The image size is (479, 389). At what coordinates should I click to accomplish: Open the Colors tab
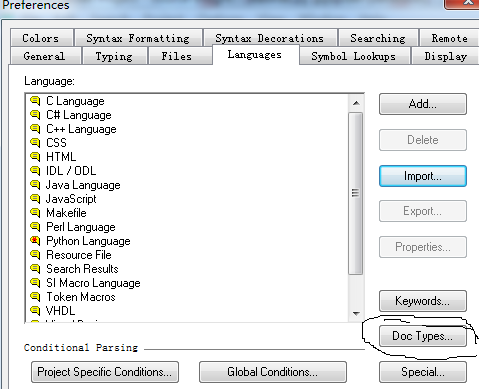41,38
